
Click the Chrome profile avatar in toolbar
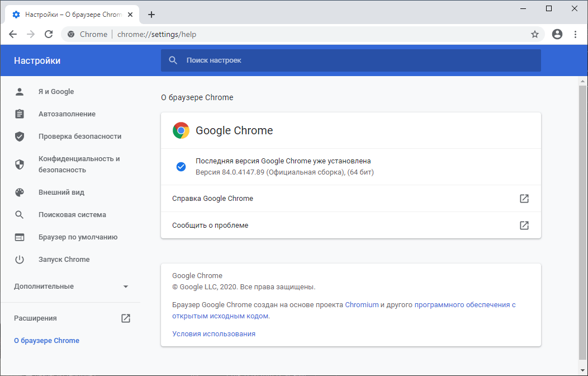pos(557,34)
